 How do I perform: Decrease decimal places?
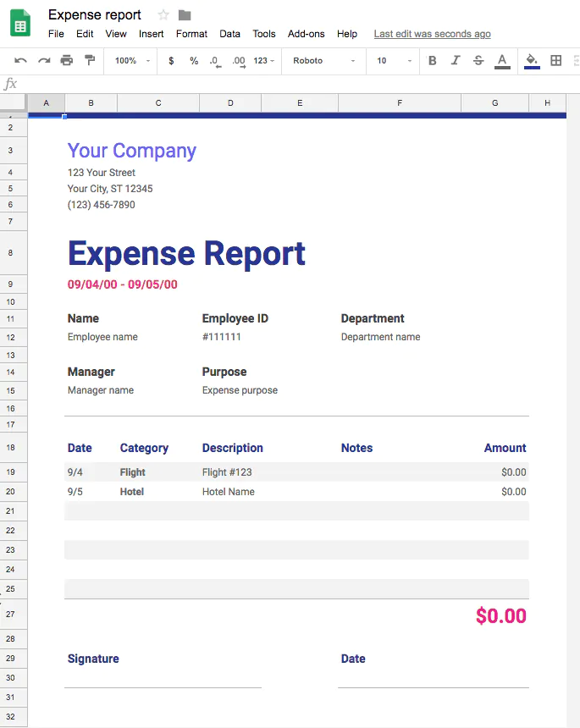tap(215, 61)
